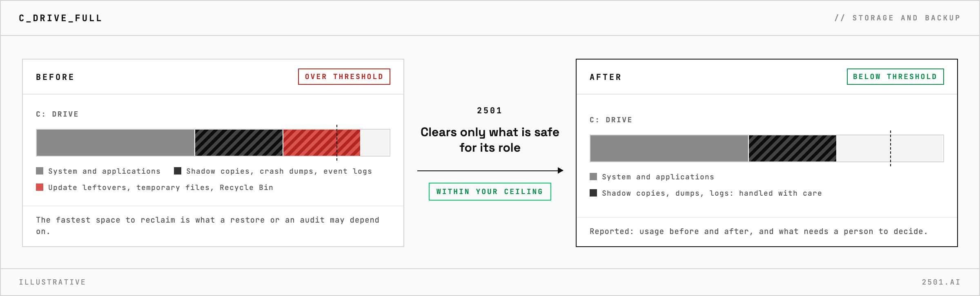Click the STORAGE AND BACKUP header label

898,18
